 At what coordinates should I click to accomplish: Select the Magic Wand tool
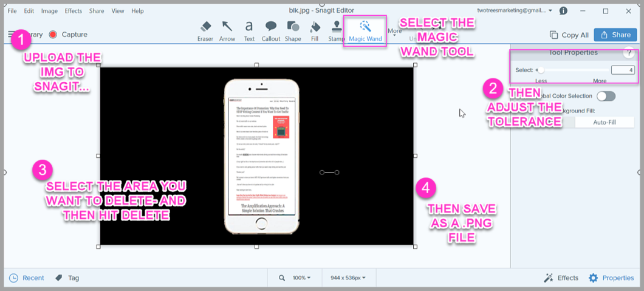(x=365, y=32)
